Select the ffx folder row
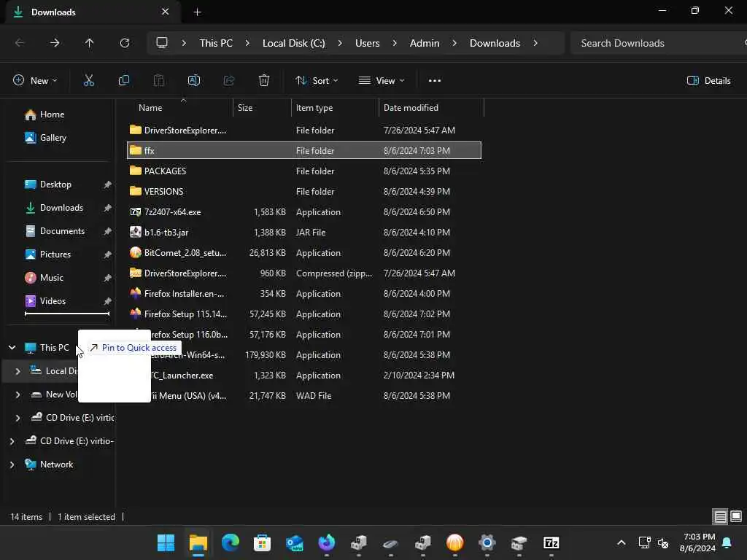Viewport: 747px width, 560px height. tap(304, 150)
